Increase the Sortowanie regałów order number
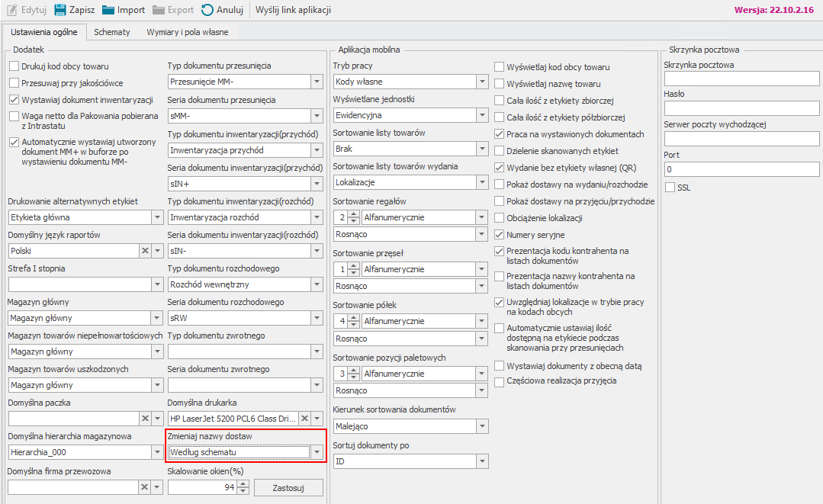The image size is (823, 504). point(353,214)
